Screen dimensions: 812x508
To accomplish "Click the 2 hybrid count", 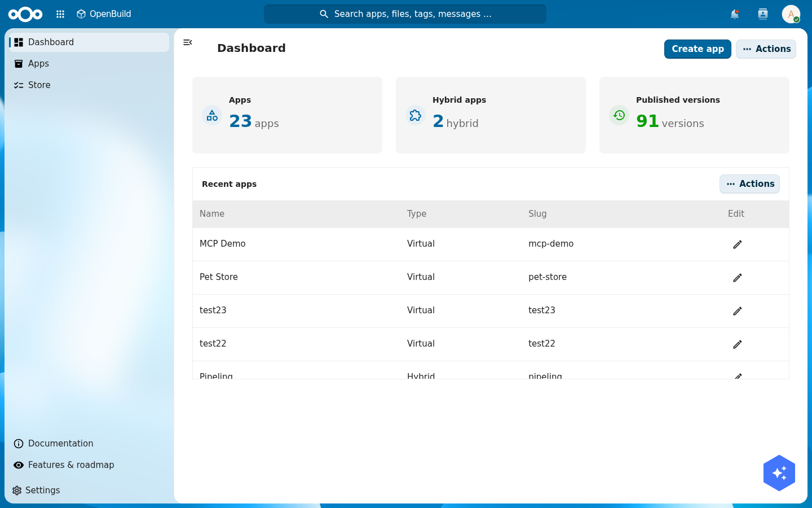I will pyautogui.click(x=456, y=121).
